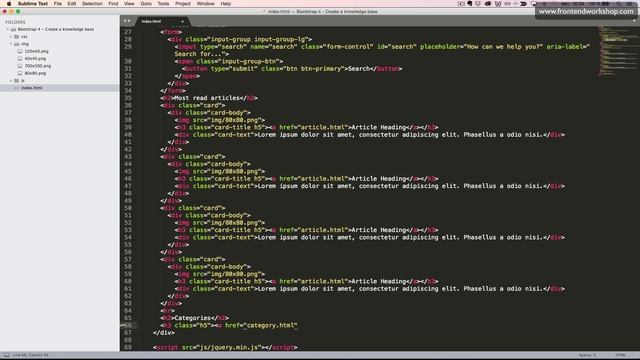Viewport: 640px width, 360px height.
Task: Place cursor on 'Categories' heading text
Action: [x=192, y=318]
